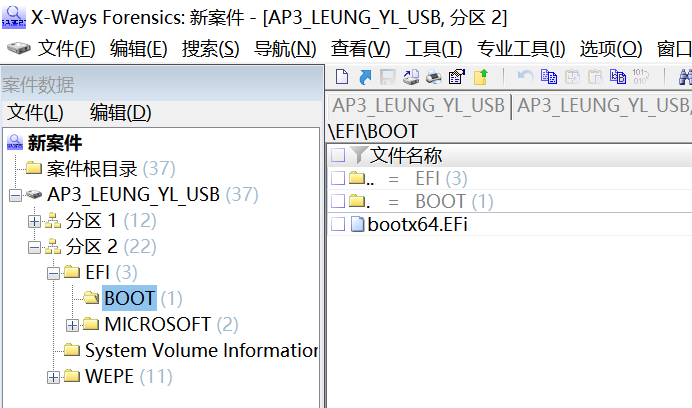Check the box for the '..' = EFI row

(x=338, y=178)
